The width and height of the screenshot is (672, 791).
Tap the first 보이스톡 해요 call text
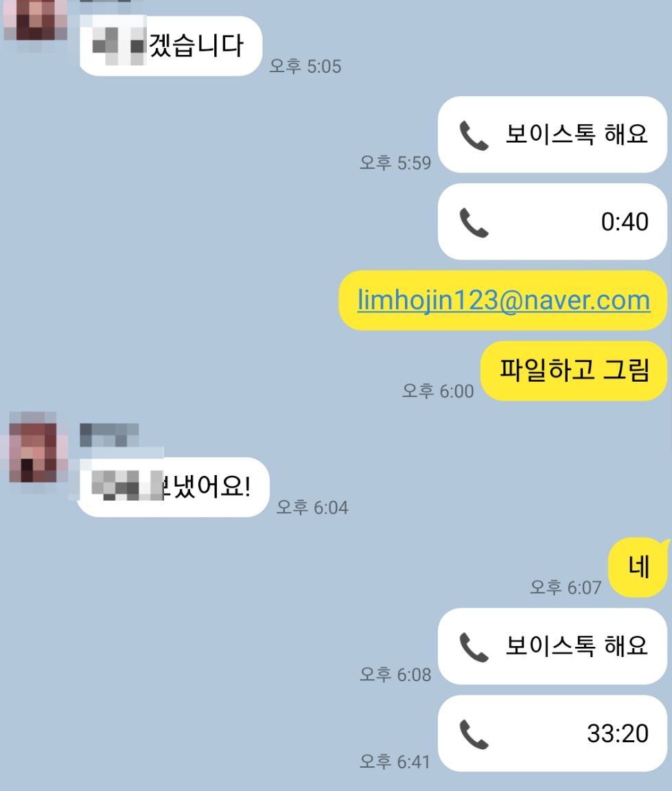tap(576, 135)
